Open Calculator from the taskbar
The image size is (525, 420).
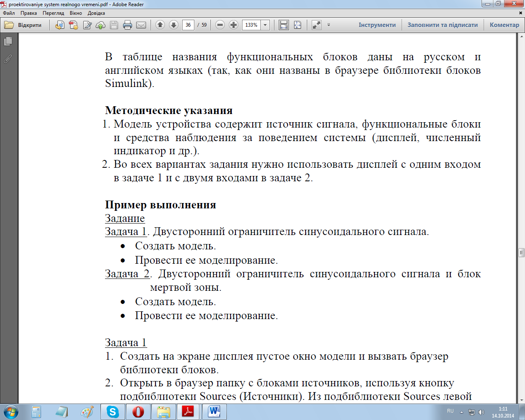click(37, 412)
